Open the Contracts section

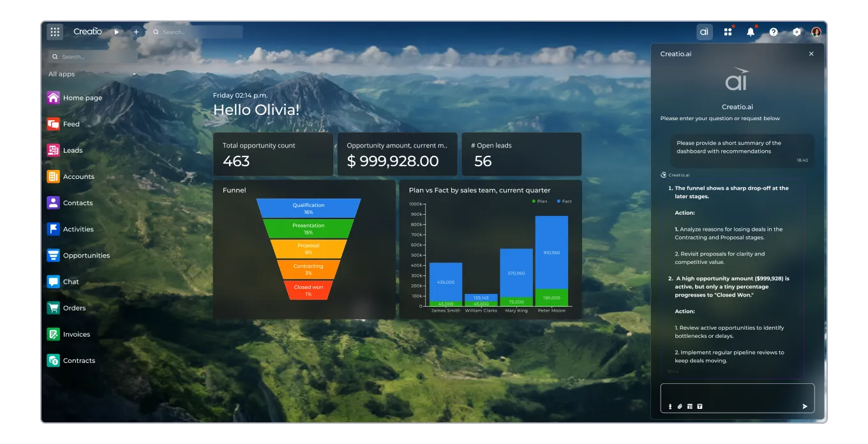tap(71, 360)
